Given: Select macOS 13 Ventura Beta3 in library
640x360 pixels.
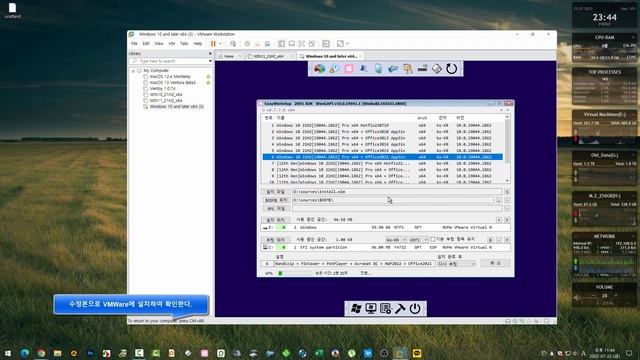Looking at the screenshot, I should point(173,82).
